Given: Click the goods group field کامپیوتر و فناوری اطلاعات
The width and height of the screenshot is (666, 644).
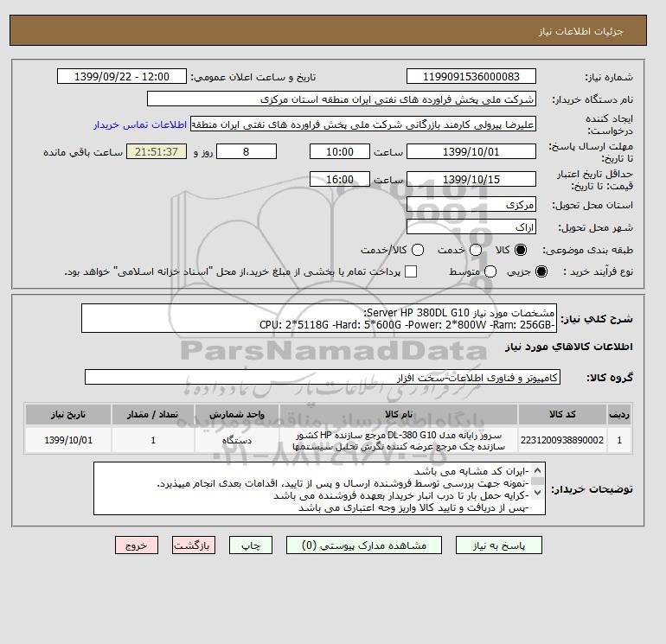Looking at the screenshot, I should point(323,377).
